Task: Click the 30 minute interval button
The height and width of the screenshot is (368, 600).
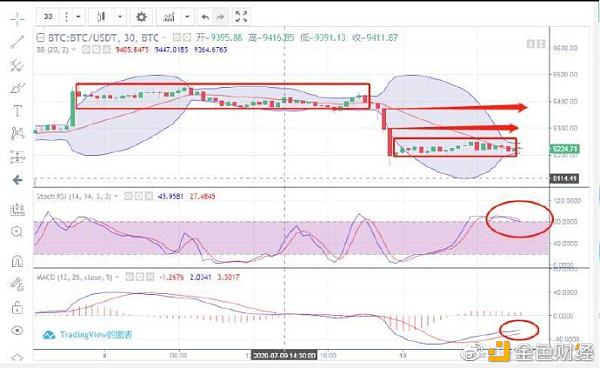Action: coord(48,16)
